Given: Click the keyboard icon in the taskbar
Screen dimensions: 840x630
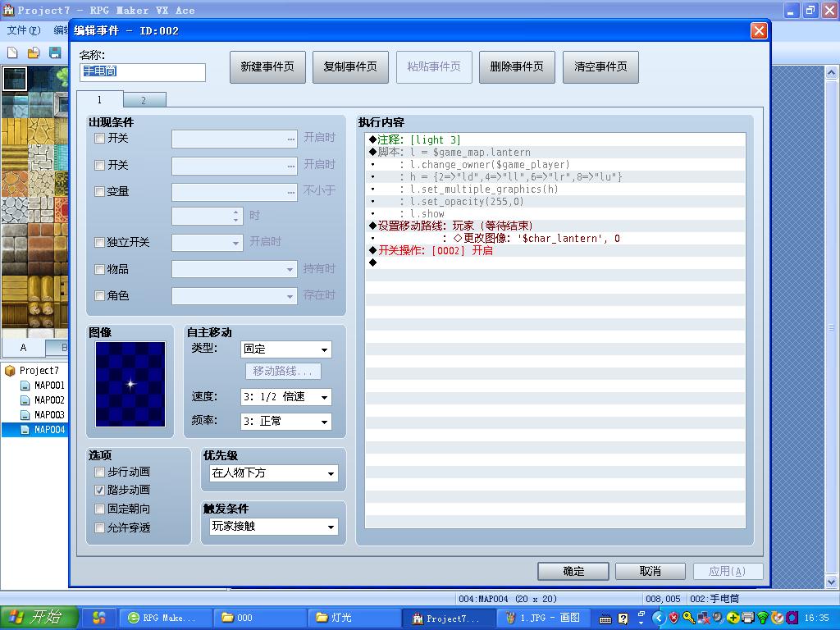Looking at the screenshot, I should click(x=605, y=619).
